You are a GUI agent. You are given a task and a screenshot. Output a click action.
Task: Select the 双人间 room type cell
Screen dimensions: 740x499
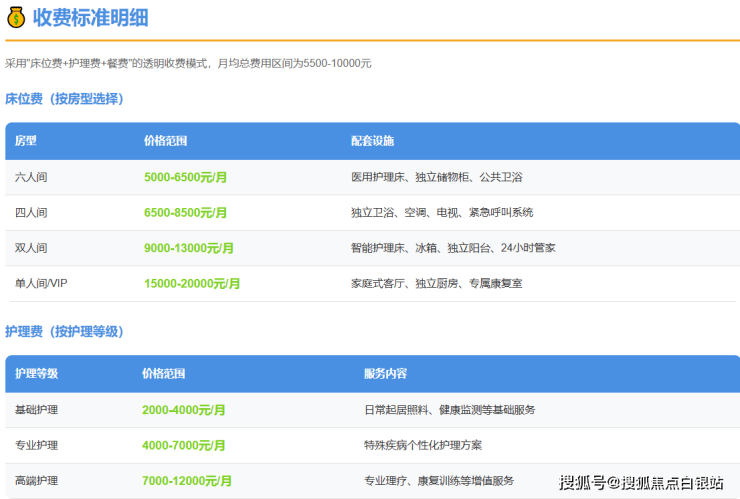31,248
